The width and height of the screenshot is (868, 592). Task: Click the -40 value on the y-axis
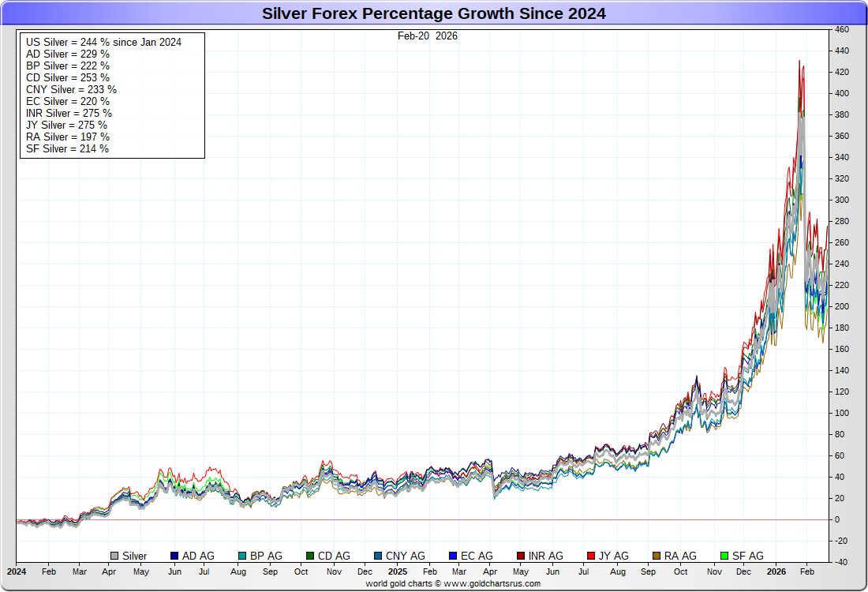pos(841,562)
